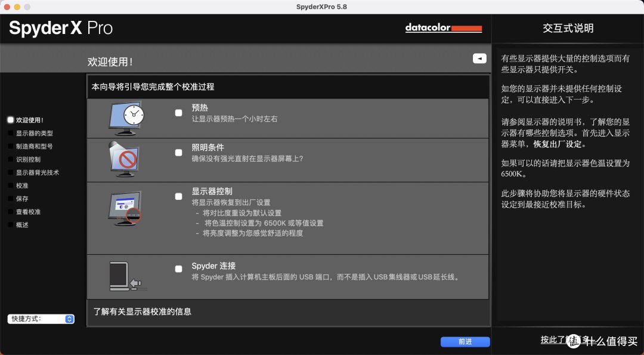Click the 欢迎使用! page title
The height and width of the screenshot is (355, 644).
coord(110,61)
